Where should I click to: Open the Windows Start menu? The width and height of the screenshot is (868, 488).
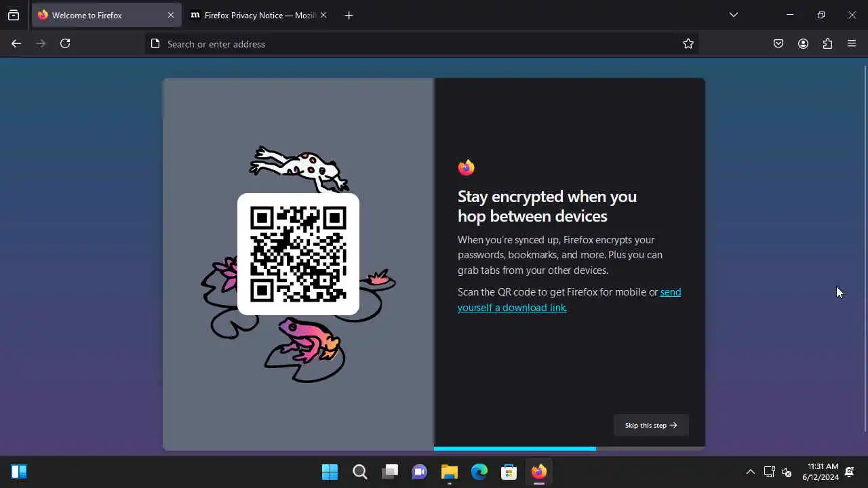click(330, 472)
